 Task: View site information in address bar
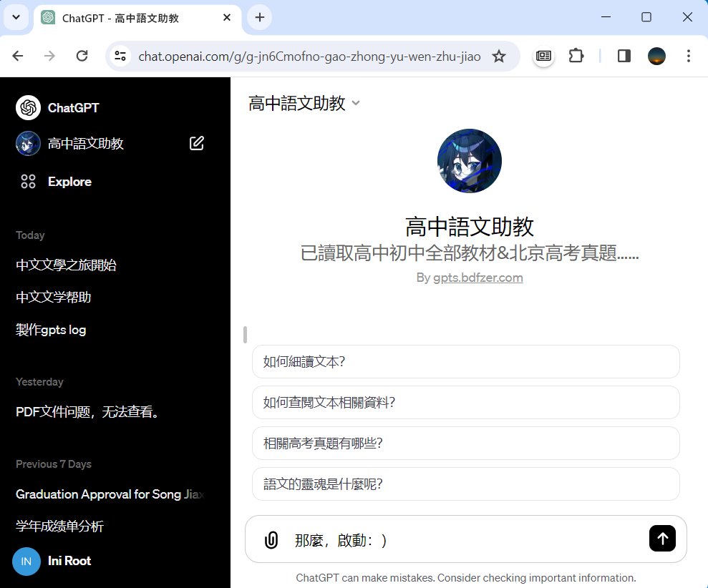(x=120, y=56)
